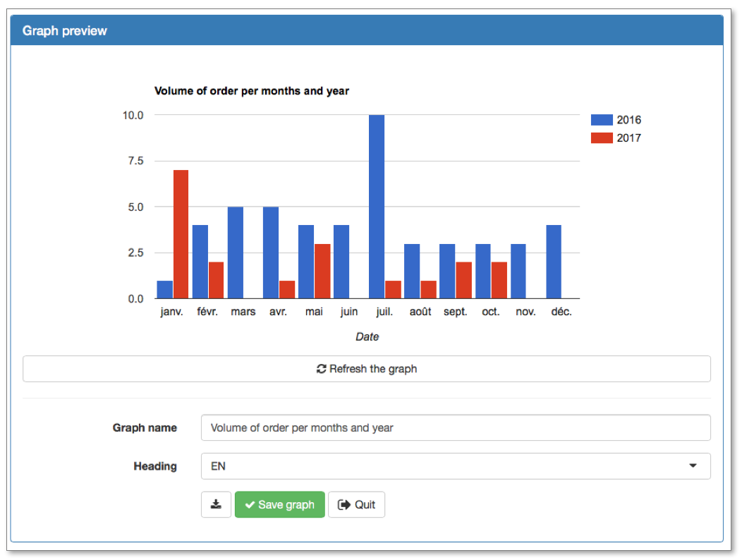Click the chart title above the bars
The height and width of the screenshot is (560, 742).
252,91
